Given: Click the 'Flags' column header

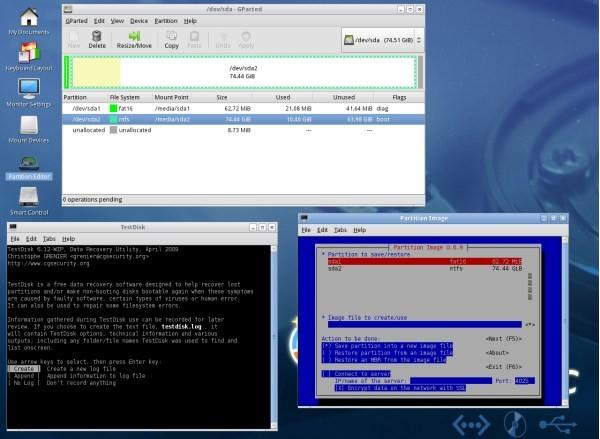Looking at the screenshot, I should click(399, 97).
